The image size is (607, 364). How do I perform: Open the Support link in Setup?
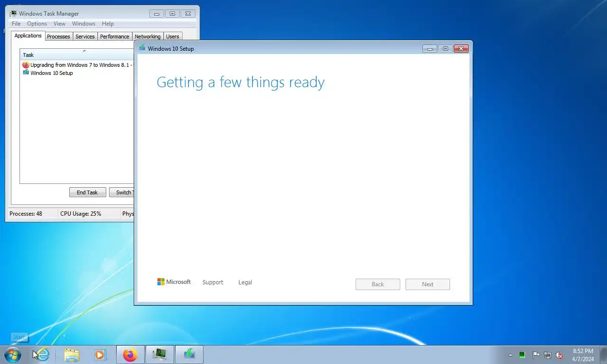coord(212,282)
